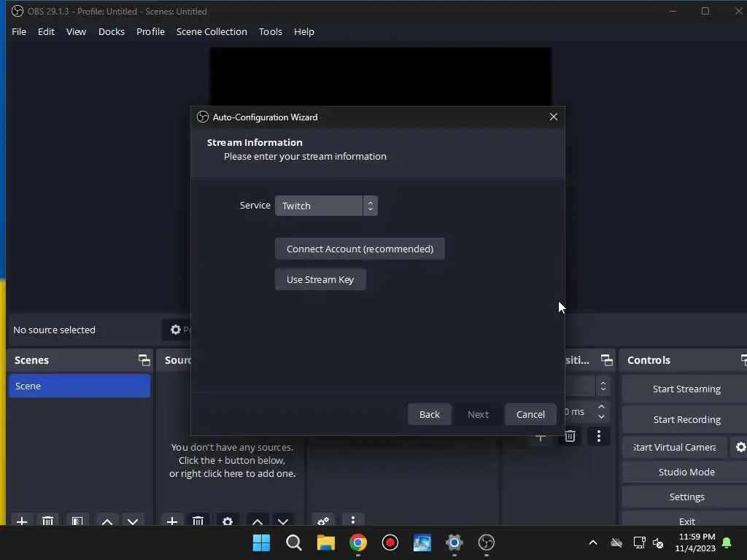Open virtual camera settings gear
The image size is (747, 560).
[740, 447]
